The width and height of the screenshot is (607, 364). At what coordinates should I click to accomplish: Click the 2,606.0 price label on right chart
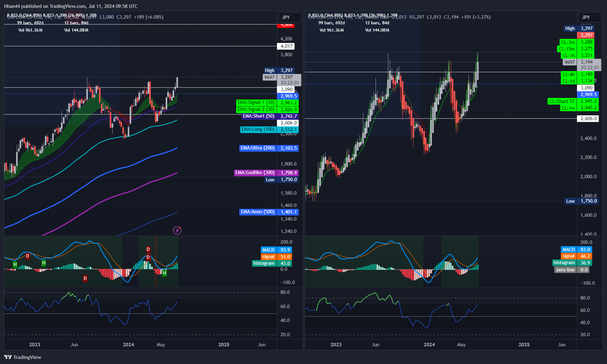point(588,118)
